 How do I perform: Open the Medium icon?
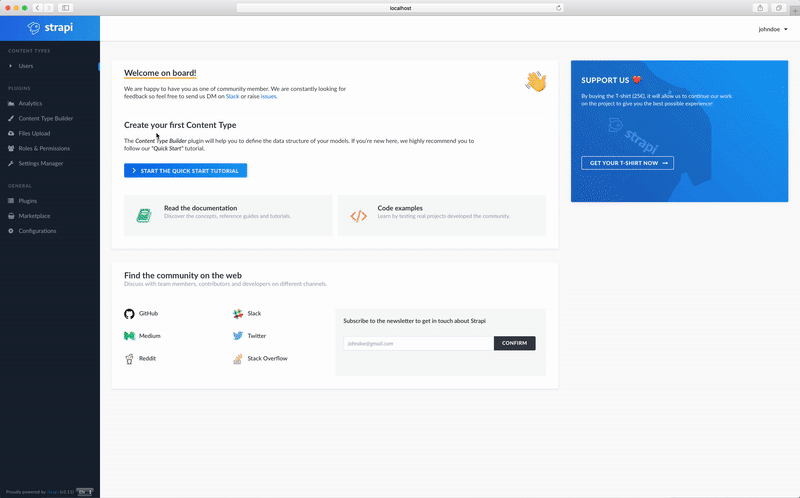(x=129, y=336)
